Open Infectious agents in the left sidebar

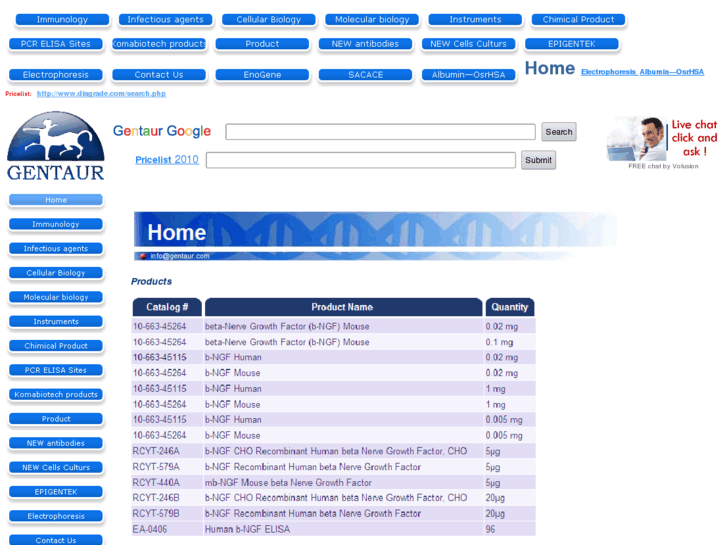pyautogui.click(x=56, y=249)
